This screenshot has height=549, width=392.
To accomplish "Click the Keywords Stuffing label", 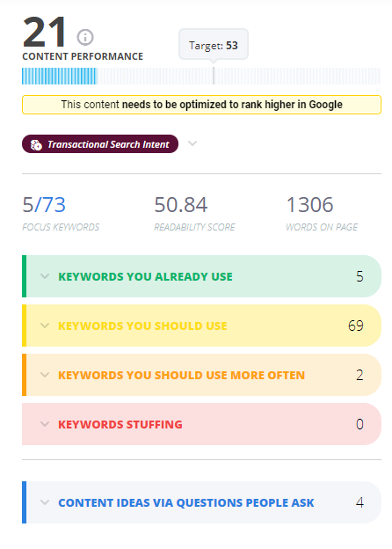I will coord(120,424).
